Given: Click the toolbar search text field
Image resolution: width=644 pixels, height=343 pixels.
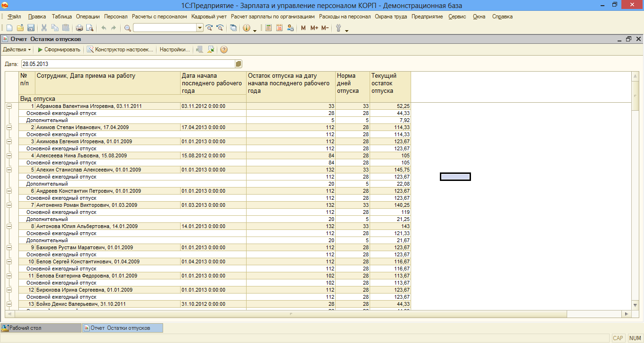Looking at the screenshot, I should [165, 28].
